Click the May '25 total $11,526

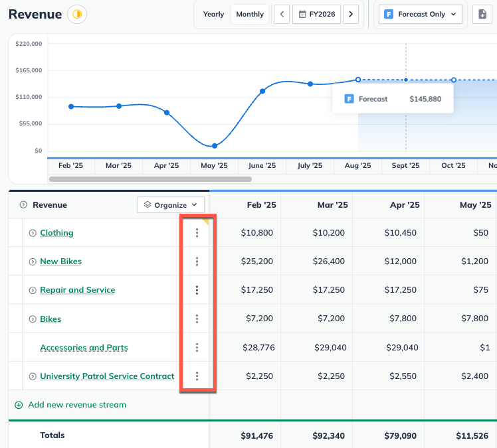(x=472, y=436)
